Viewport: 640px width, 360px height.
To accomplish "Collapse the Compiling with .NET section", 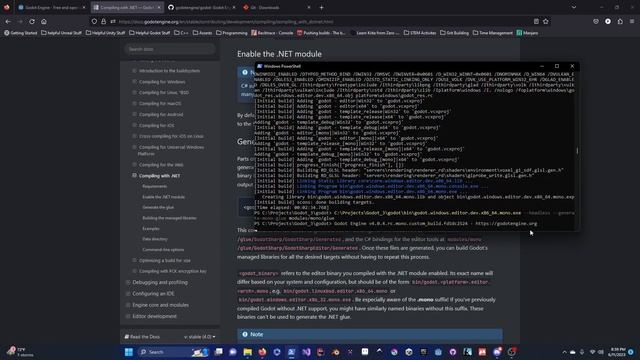I will point(134,176).
